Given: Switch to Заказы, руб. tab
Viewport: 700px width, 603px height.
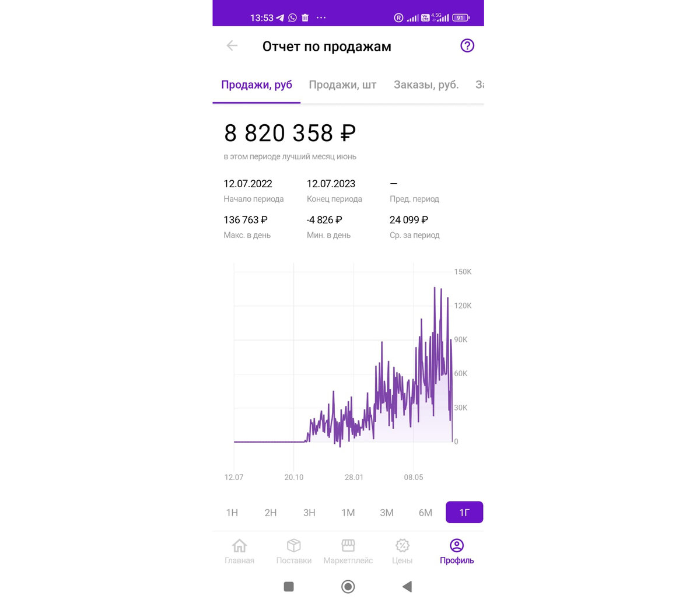Looking at the screenshot, I should pyautogui.click(x=426, y=85).
